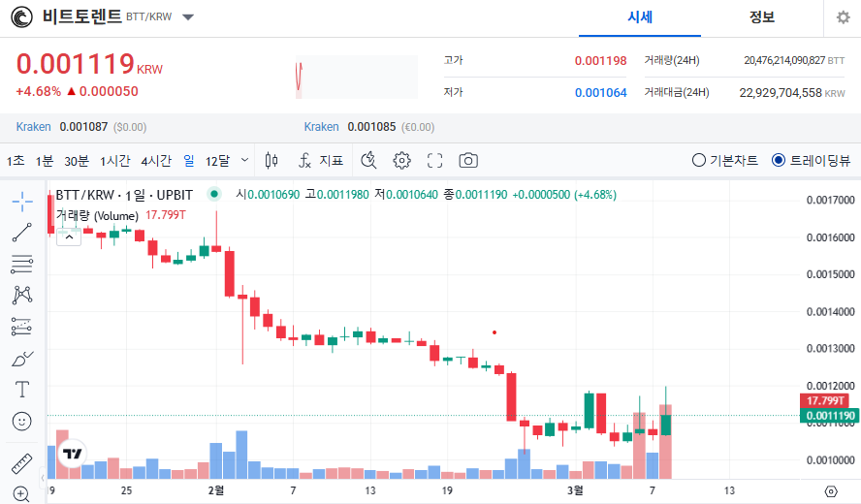Open the chart settings gear
This screenshot has height=504, width=861.
pyautogui.click(x=401, y=160)
